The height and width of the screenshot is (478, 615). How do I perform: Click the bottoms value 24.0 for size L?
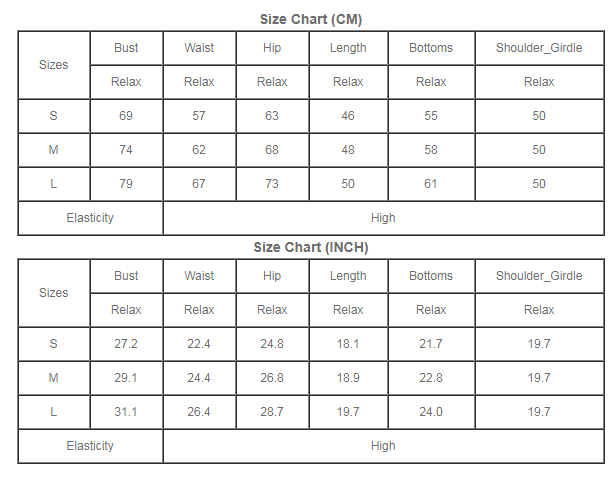coord(431,412)
